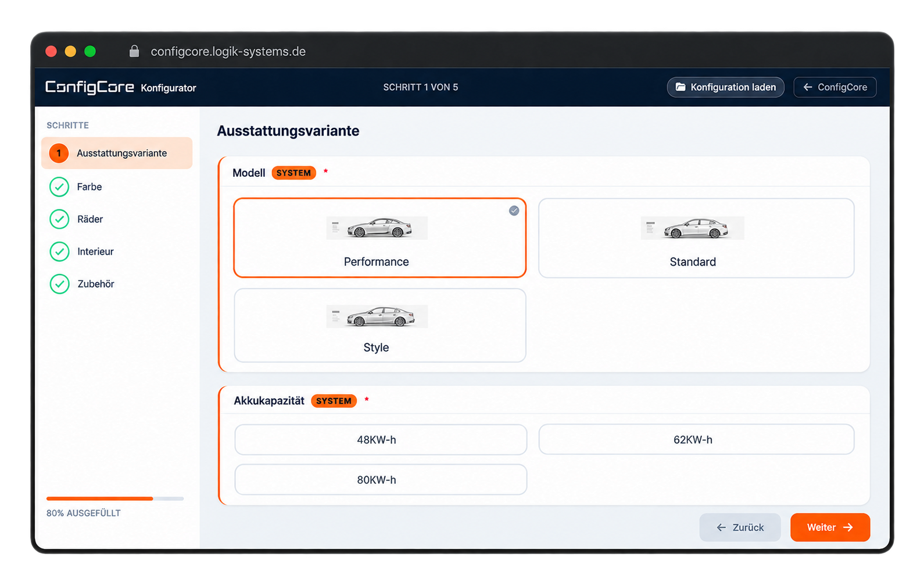This screenshot has width=924, height=575.
Task: Click the green checkmark icon beside Zubehör
Action: (59, 284)
